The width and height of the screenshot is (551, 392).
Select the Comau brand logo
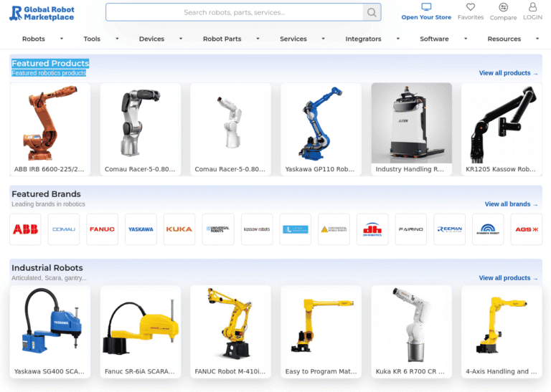(x=64, y=229)
